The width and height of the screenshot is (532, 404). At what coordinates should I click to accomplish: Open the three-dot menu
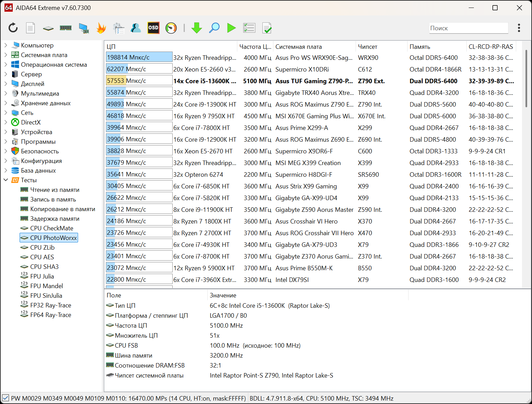click(519, 28)
